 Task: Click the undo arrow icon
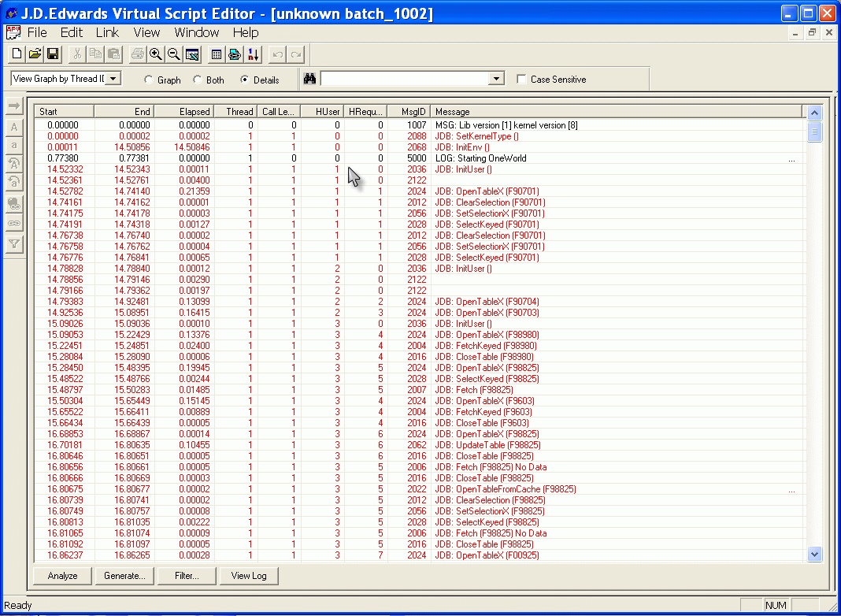[277, 54]
